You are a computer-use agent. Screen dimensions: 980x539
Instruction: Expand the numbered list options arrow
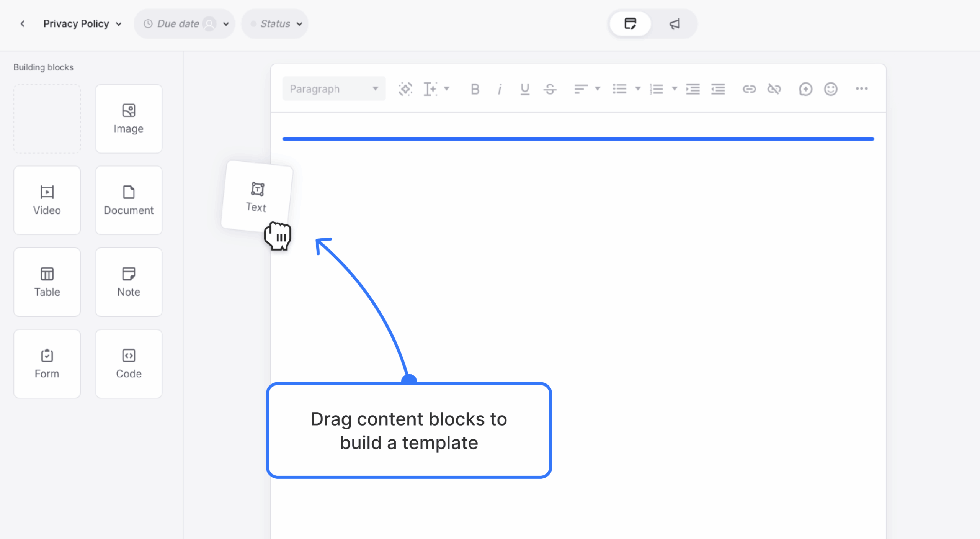[675, 89]
